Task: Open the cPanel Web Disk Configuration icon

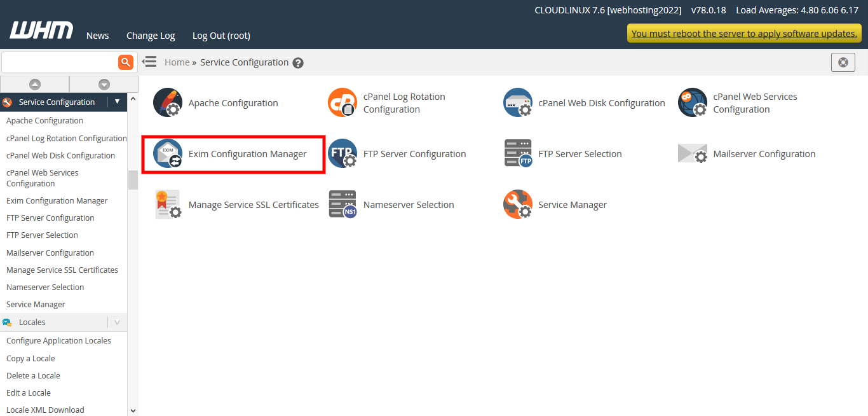Action: pyautogui.click(x=517, y=103)
